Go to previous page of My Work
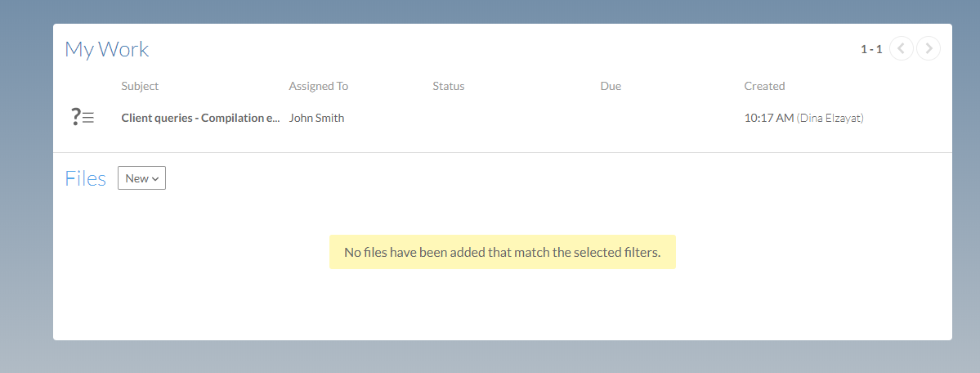Viewport: 980px width, 373px height. pos(901,49)
